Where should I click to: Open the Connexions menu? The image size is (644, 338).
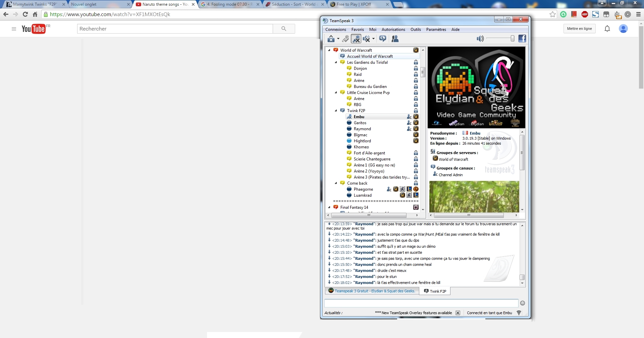336,30
